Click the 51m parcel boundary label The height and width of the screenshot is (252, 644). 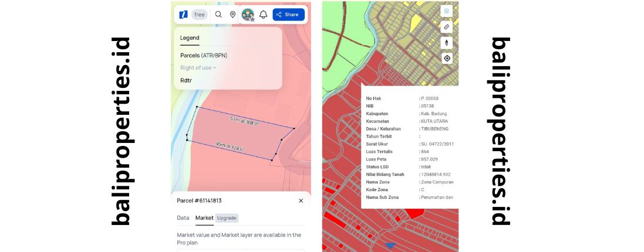(x=244, y=121)
